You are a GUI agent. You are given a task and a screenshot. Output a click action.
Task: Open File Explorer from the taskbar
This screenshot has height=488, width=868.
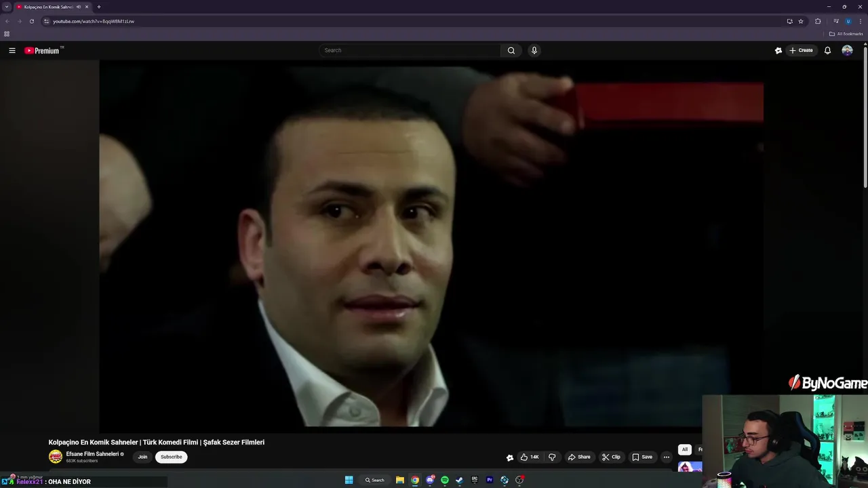(x=400, y=480)
